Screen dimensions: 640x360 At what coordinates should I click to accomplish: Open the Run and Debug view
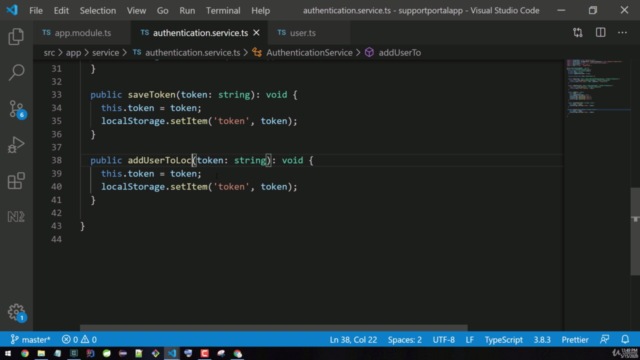click(16, 144)
